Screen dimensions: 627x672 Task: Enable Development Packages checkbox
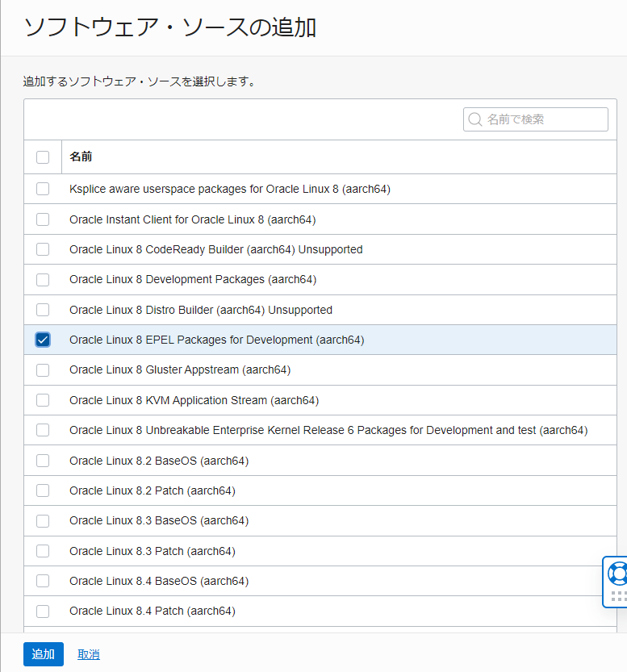point(43,279)
